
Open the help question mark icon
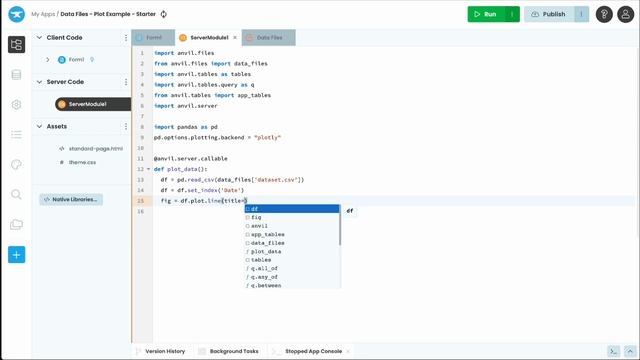604,14
